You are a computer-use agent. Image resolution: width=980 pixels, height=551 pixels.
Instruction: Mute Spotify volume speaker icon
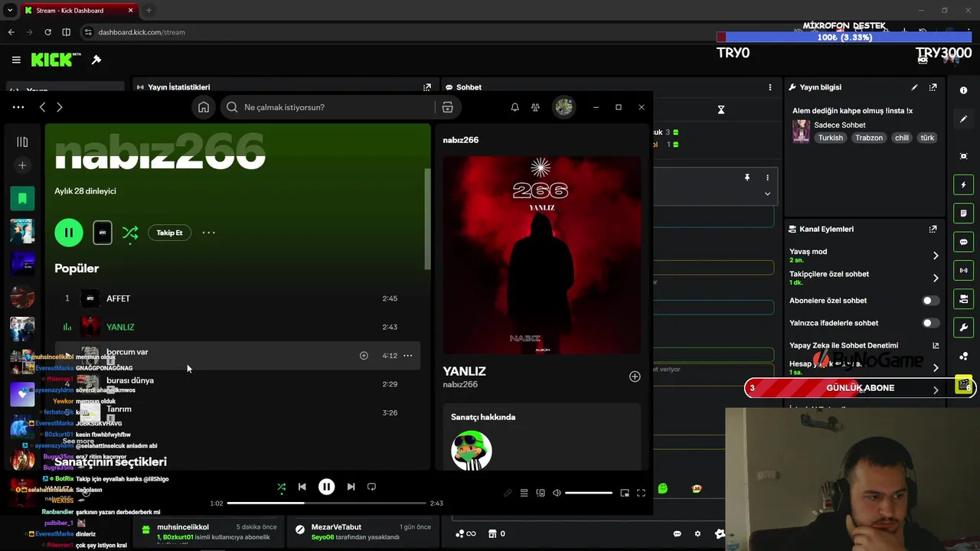pyautogui.click(x=557, y=493)
